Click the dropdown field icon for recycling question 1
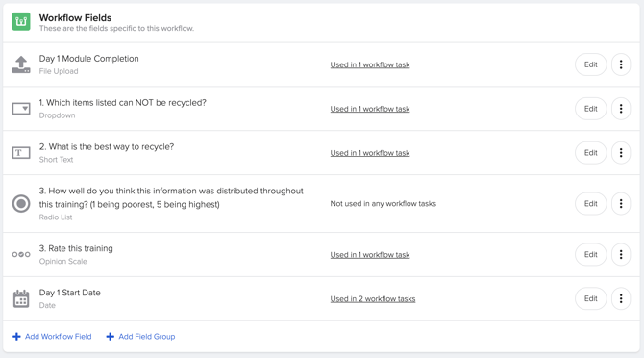 (21, 109)
